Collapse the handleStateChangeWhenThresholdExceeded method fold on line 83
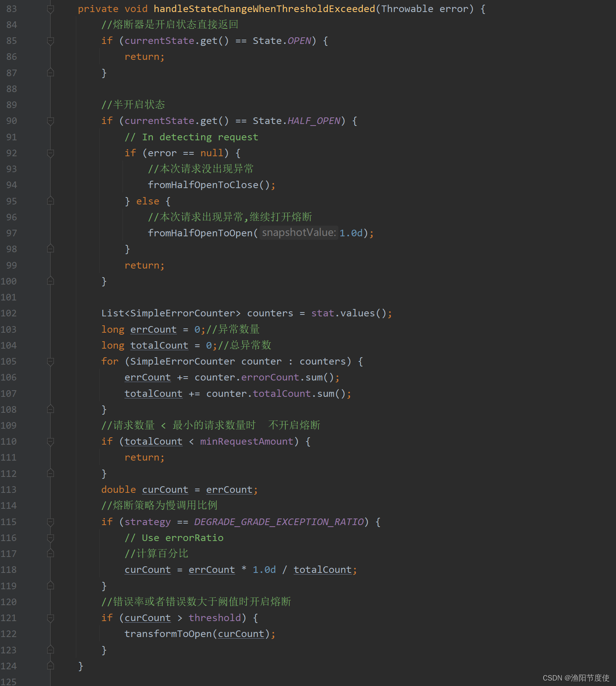 click(51, 9)
